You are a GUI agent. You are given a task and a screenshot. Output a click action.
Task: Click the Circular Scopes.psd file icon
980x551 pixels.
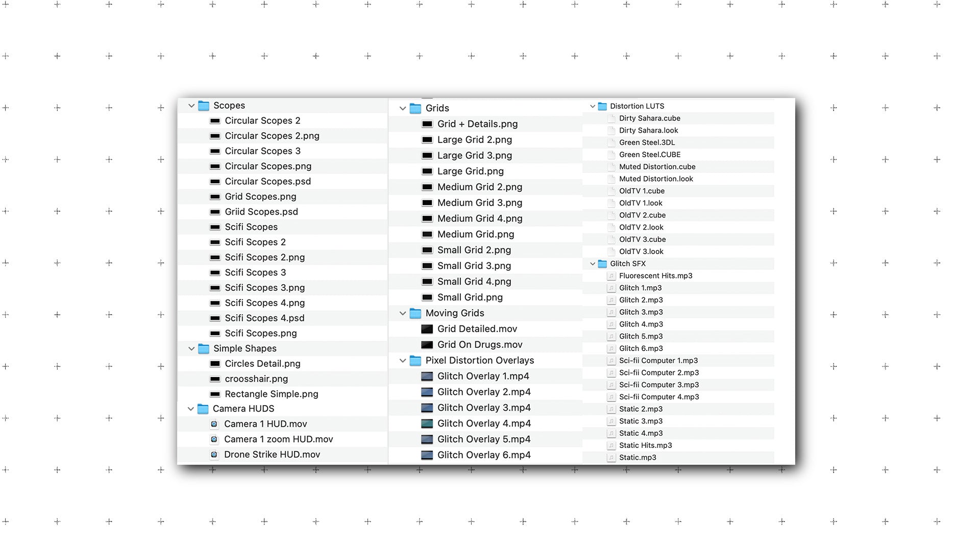(x=215, y=182)
